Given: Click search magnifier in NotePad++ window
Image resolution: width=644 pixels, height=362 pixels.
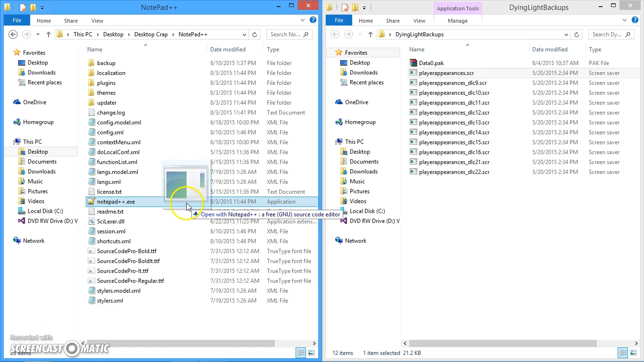Looking at the screenshot, I should 305,34.
